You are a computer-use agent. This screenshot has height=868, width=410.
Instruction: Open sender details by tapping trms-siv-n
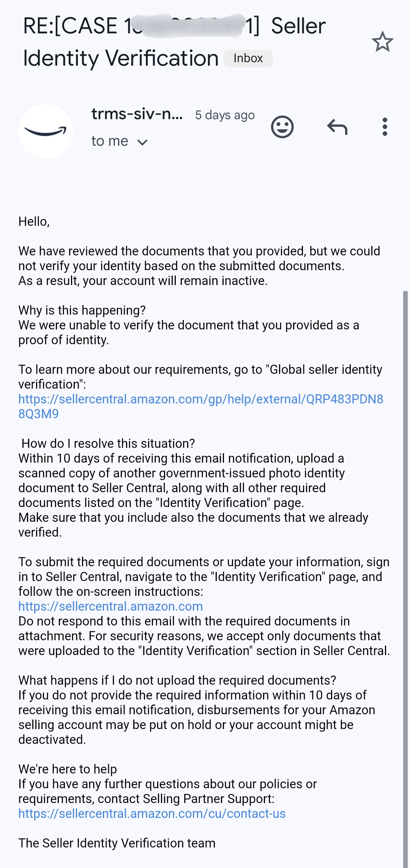point(137,114)
